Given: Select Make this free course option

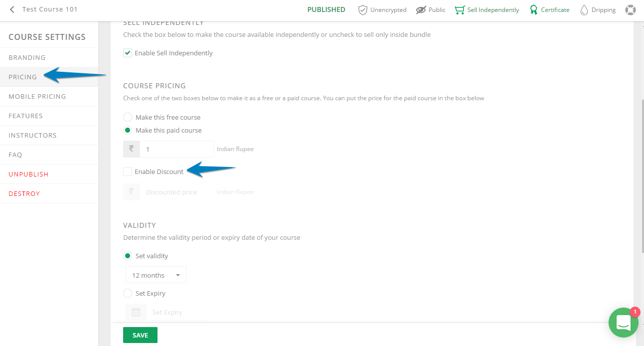Looking at the screenshot, I should [128, 117].
